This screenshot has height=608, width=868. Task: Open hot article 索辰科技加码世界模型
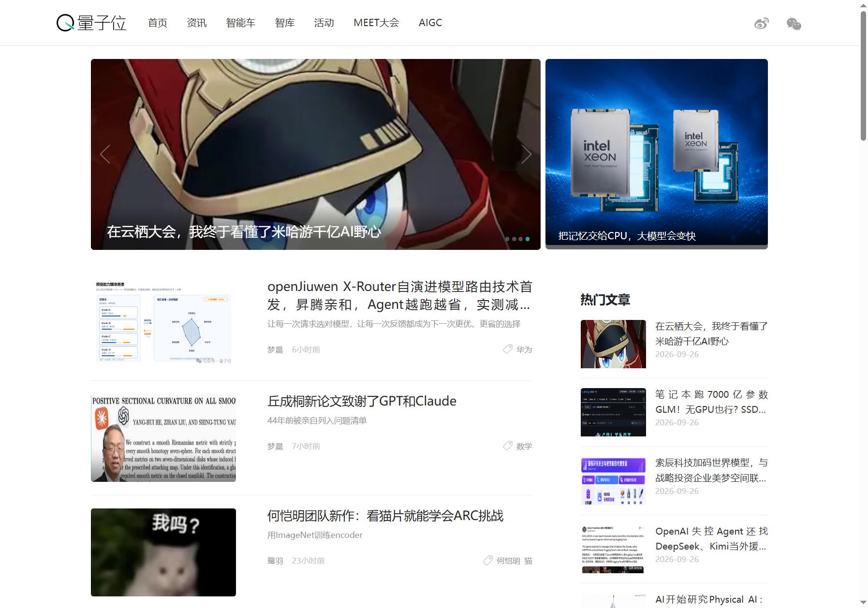(711, 470)
